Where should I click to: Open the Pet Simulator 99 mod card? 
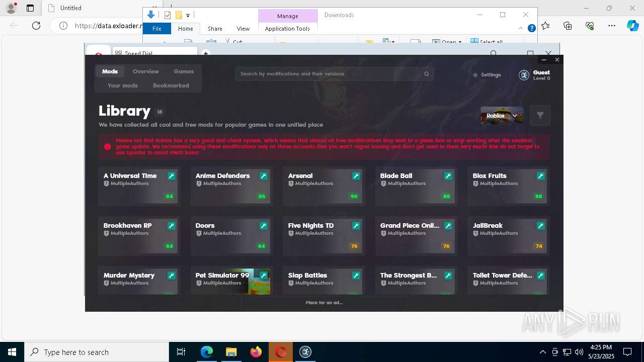click(x=231, y=281)
